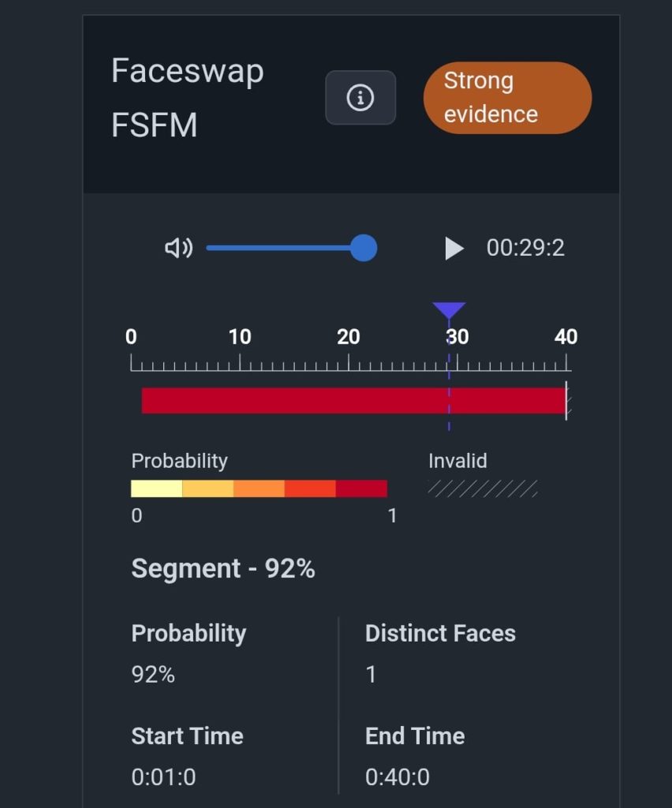Click the info icon beside Faceswap FSFM
The image size is (672, 808).
pos(360,98)
